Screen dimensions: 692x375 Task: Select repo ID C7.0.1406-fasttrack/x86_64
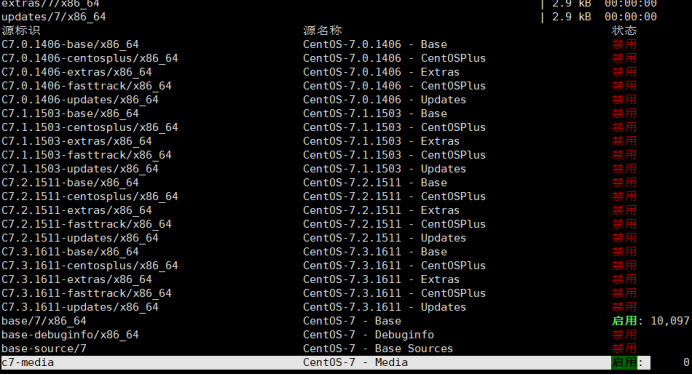pyautogui.click(x=86, y=86)
